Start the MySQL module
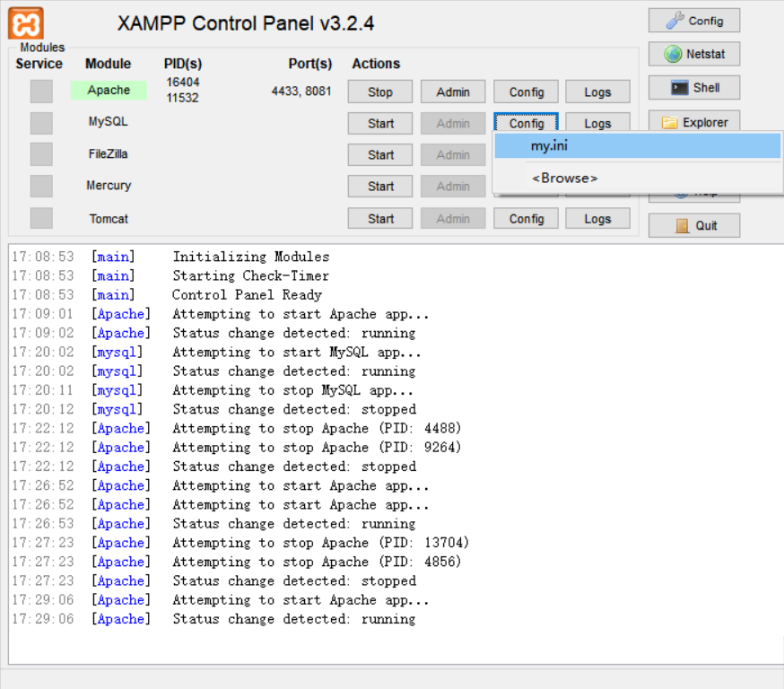The width and height of the screenshot is (784, 689). (x=380, y=124)
